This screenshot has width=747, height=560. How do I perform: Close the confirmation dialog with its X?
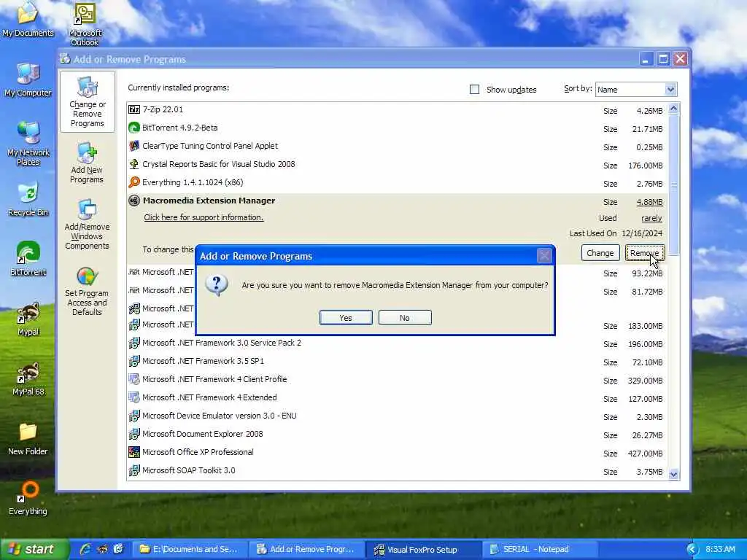pos(544,256)
